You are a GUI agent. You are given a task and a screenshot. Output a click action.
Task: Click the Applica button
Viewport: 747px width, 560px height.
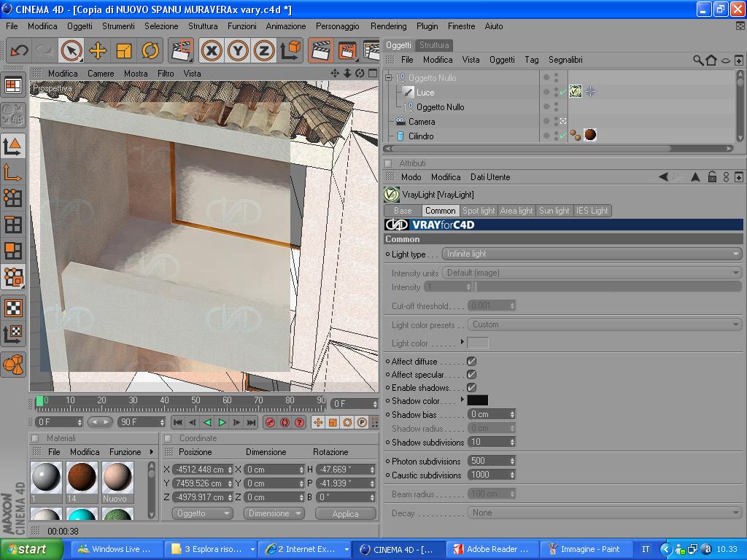345,513
